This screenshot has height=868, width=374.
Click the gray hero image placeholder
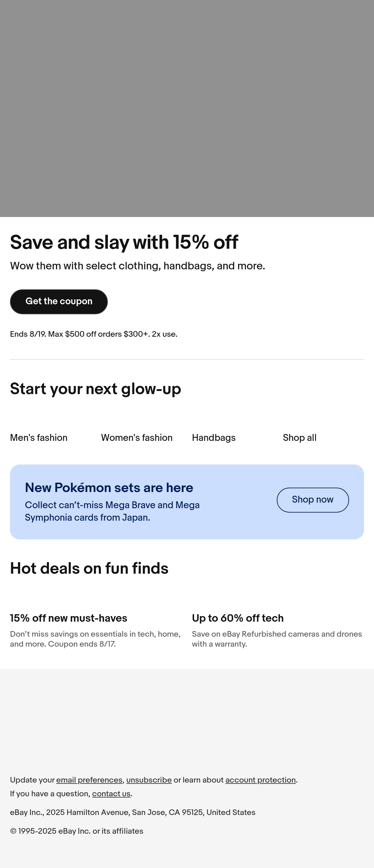(187, 109)
